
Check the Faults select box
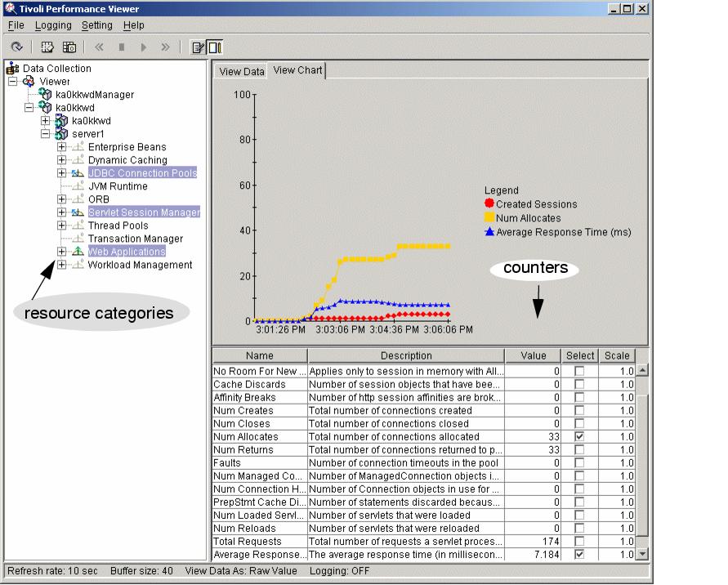(x=579, y=463)
